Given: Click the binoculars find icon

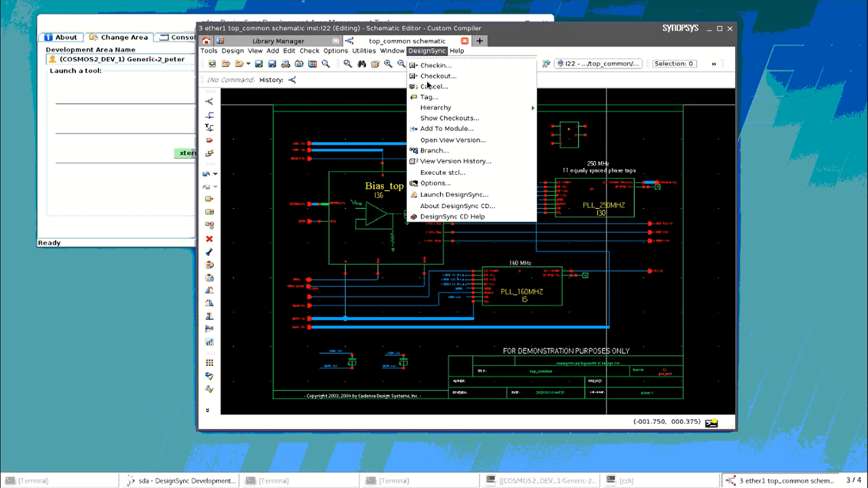Looking at the screenshot, I should [361, 64].
